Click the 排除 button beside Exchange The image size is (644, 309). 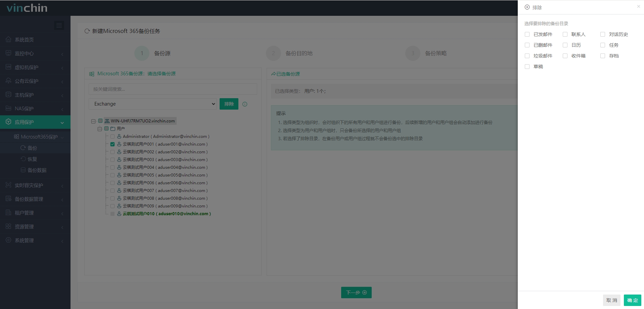[x=229, y=104]
